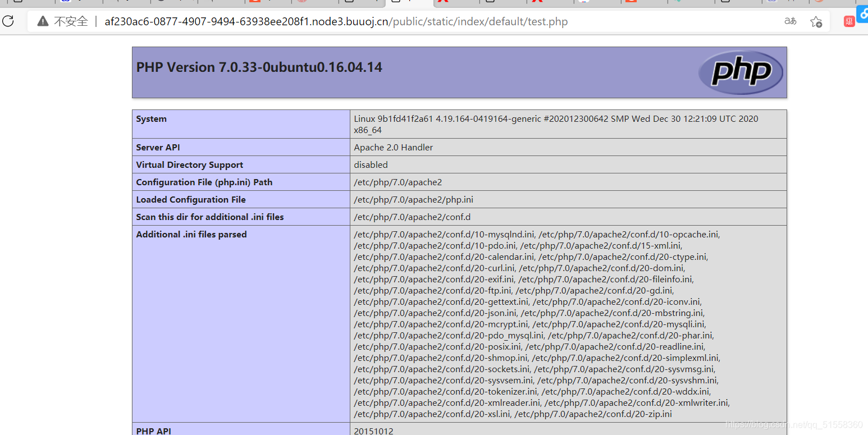
Task: Select the 20151012 PHP API value
Action: tap(373, 432)
